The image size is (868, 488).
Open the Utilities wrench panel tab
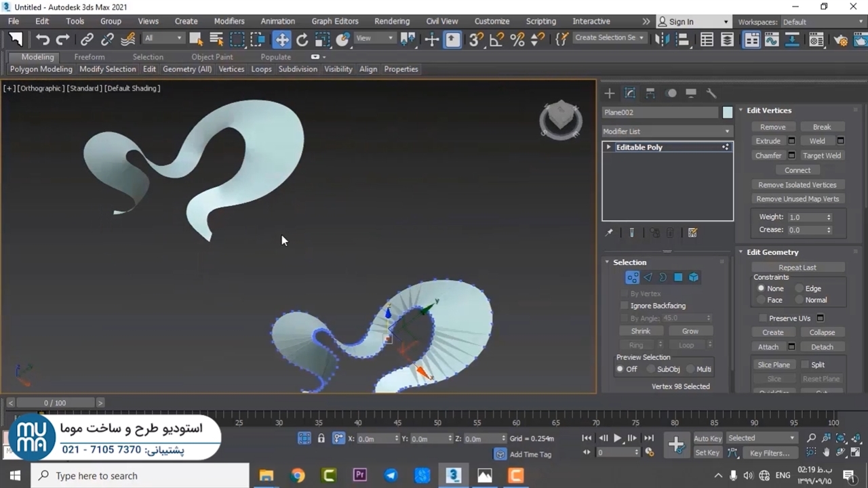point(711,94)
